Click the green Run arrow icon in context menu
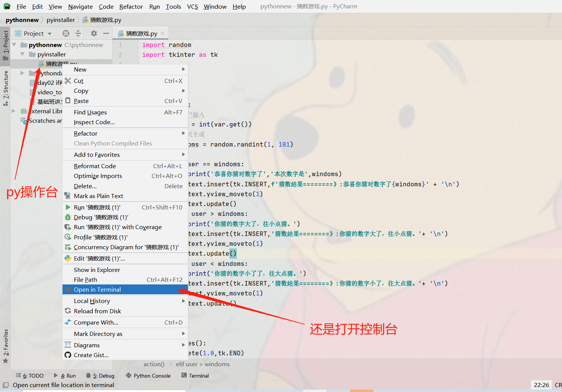 (x=68, y=207)
